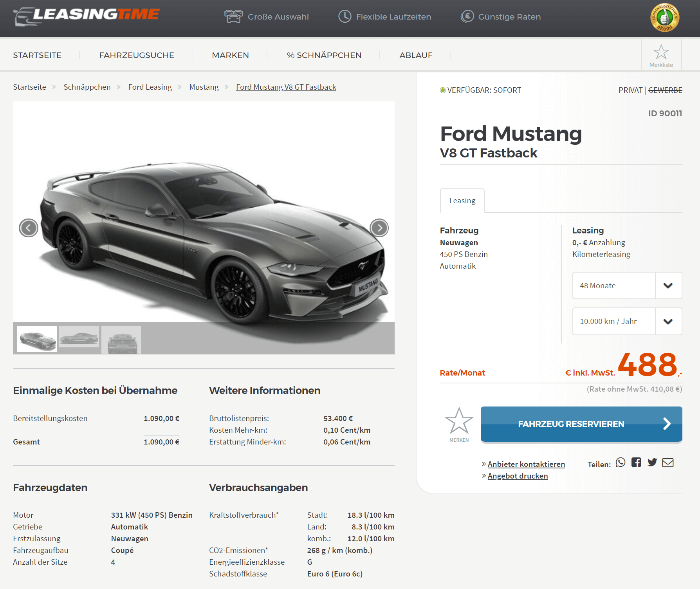Viewport: 700px width, 589px height.
Task: Click Bruttolistenpreis value 53.400 €
Action: point(338,418)
